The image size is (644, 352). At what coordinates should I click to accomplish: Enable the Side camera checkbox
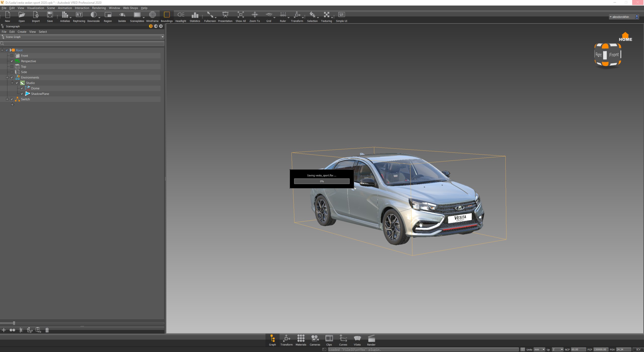point(12,72)
